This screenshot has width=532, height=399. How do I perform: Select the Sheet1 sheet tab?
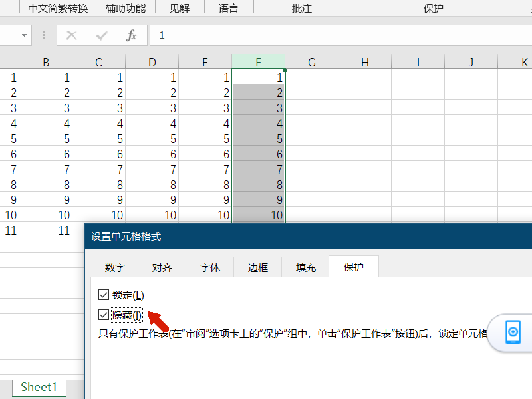tap(39, 387)
